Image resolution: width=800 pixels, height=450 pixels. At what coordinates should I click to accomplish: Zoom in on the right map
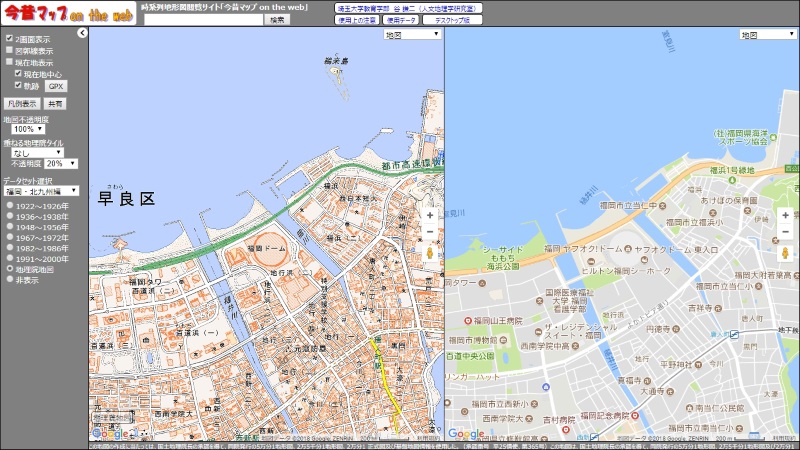pyautogui.click(x=785, y=215)
